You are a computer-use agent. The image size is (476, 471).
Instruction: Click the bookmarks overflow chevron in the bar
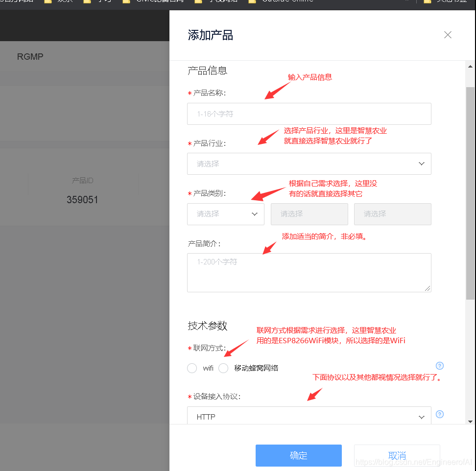[408, 1]
